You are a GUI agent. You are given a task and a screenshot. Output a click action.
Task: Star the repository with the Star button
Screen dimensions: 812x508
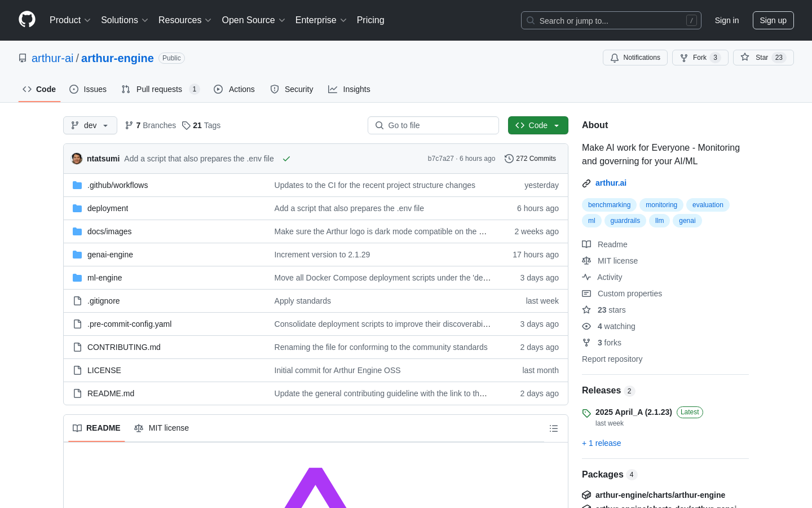pos(763,58)
